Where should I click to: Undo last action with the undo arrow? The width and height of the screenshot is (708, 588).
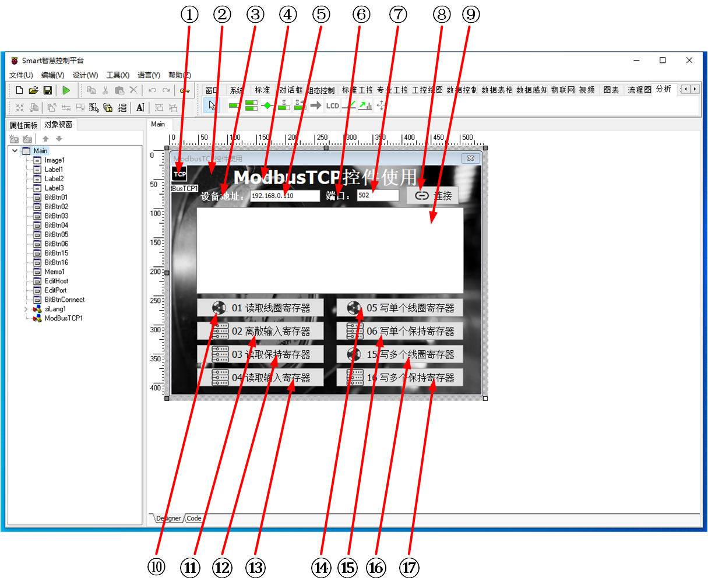point(152,90)
